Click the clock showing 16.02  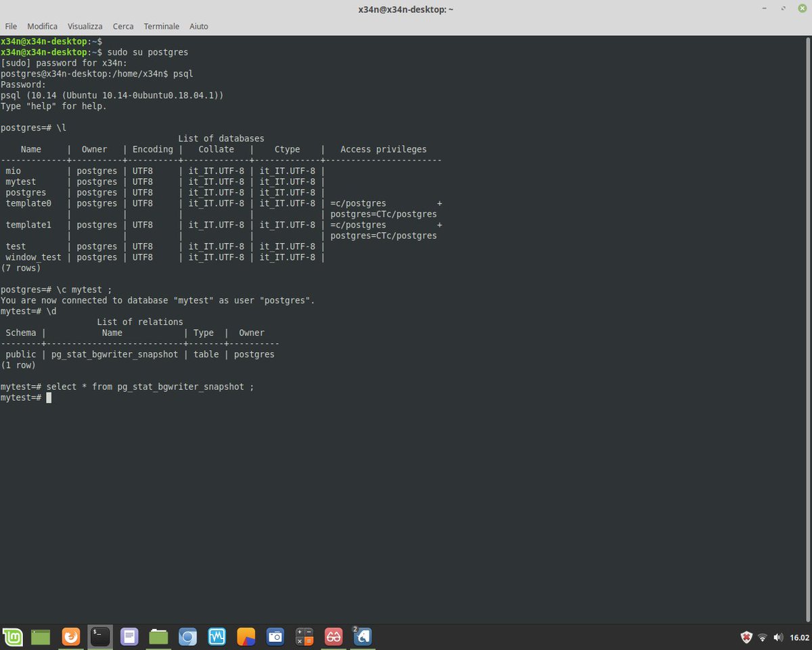799,637
